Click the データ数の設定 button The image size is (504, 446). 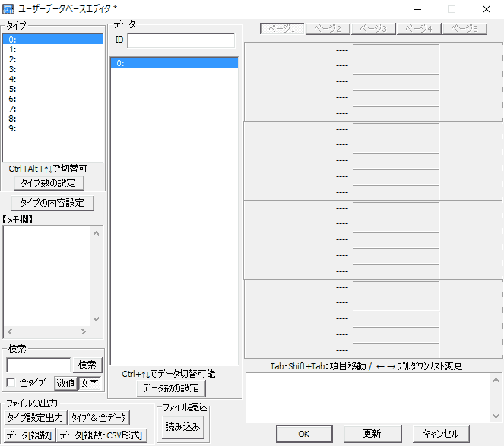pyautogui.click(x=171, y=388)
